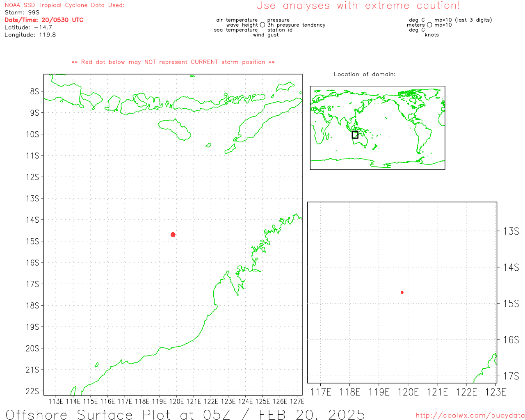
Task: Click the 127E longitude label on main map
Action: [297, 401]
